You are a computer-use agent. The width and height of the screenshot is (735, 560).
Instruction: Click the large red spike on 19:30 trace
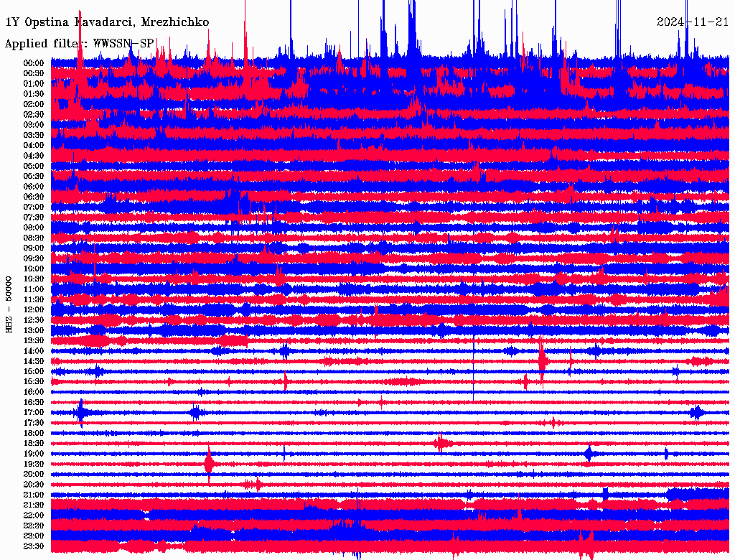[209, 464]
